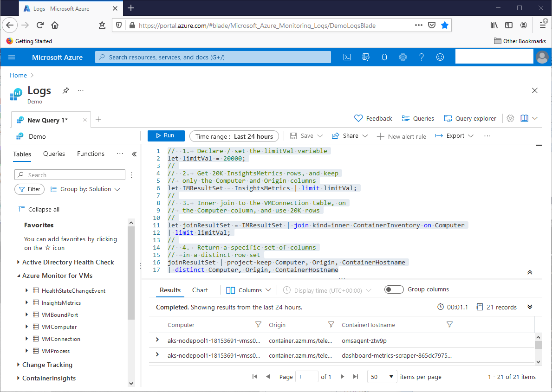The width and height of the screenshot is (552, 392).
Task: Filter the Computer column
Action: tap(258, 324)
